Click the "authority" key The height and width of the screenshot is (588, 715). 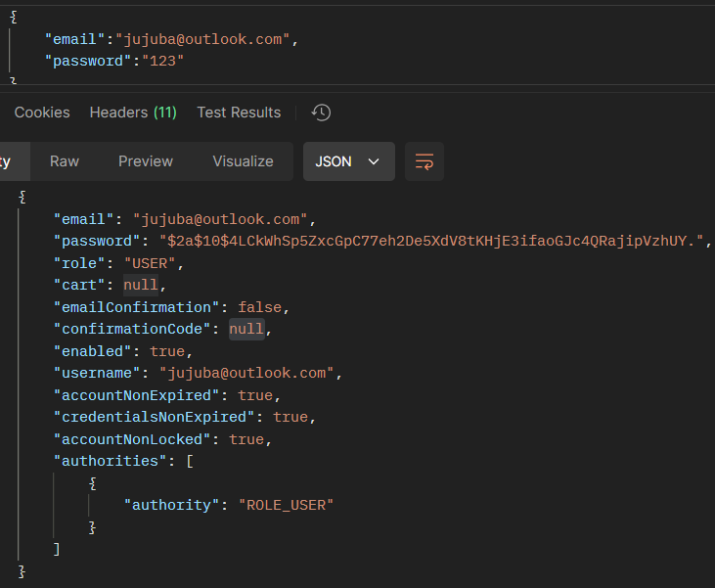[171, 505]
